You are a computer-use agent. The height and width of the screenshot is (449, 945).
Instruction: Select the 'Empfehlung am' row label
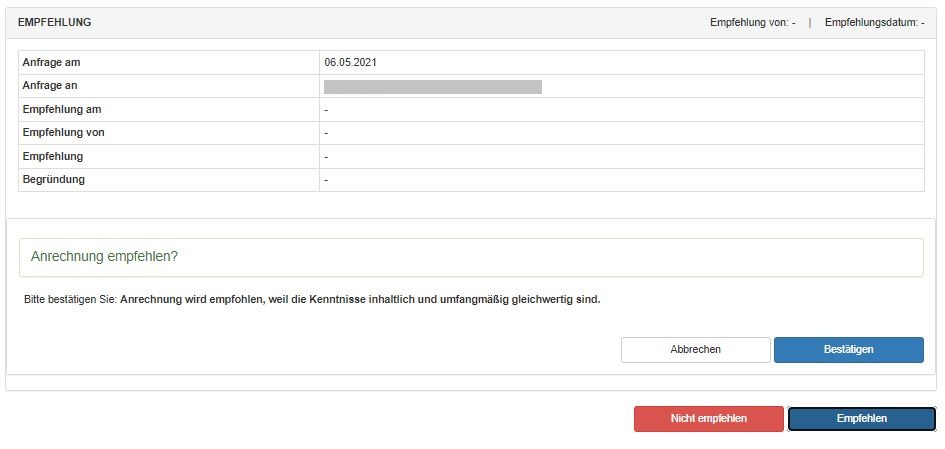click(x=62, y=109)
